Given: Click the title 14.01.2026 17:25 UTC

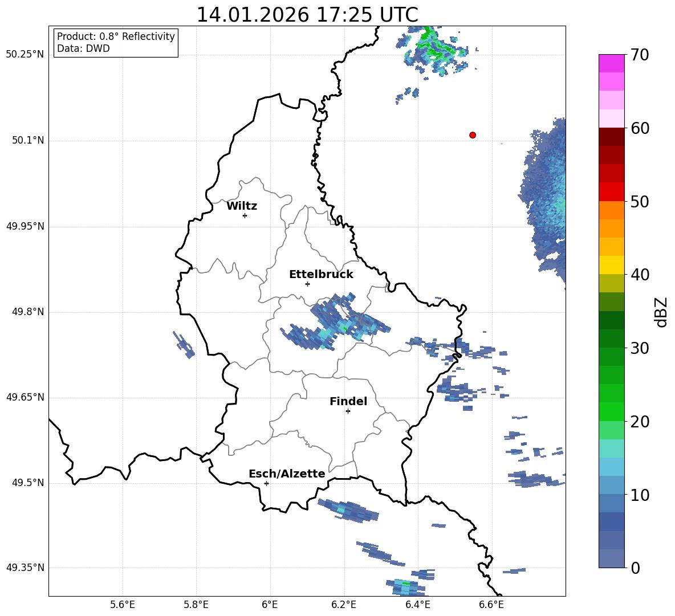Looking at the screenshot, I should 307,15.
